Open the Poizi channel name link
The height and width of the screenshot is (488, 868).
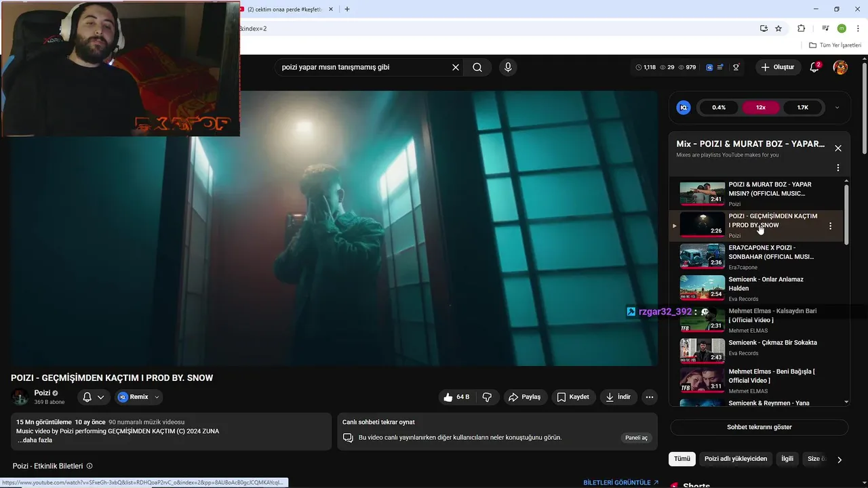click(42, 393)
